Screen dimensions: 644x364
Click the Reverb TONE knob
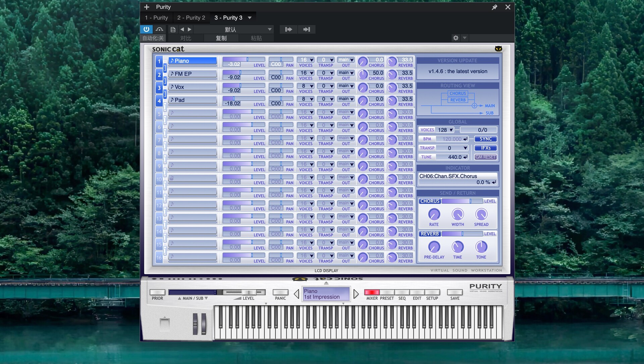[481, 247]
